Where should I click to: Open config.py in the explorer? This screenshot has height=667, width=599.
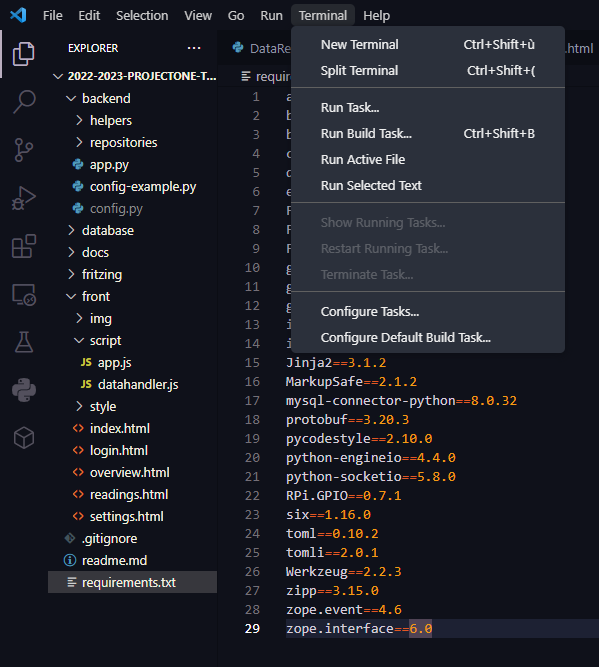click(116, 208)
